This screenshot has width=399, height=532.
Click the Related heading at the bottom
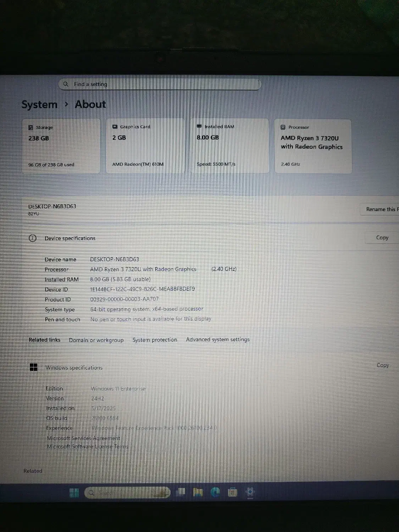[33, 471]
